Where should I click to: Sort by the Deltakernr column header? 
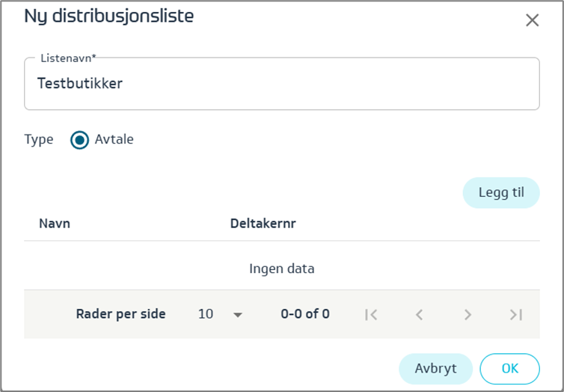click(263, 224)
